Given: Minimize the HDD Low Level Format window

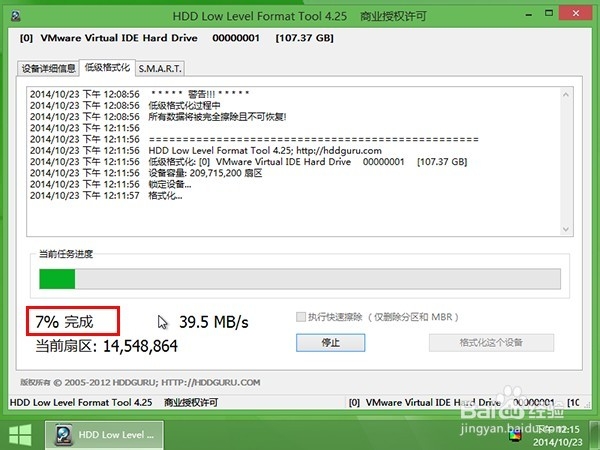Looking at the screenshot, I should point(529,15).
